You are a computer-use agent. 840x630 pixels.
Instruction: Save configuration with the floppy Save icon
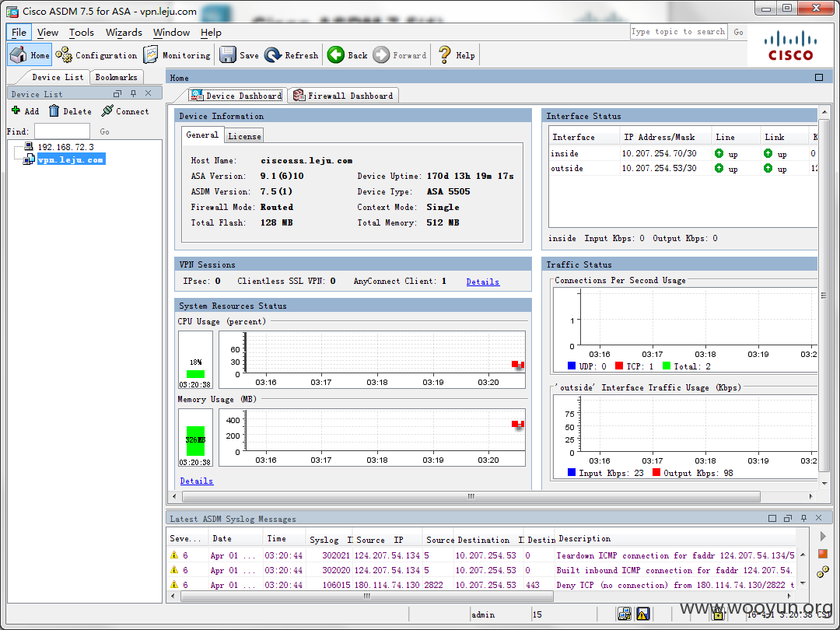[228, 55]
